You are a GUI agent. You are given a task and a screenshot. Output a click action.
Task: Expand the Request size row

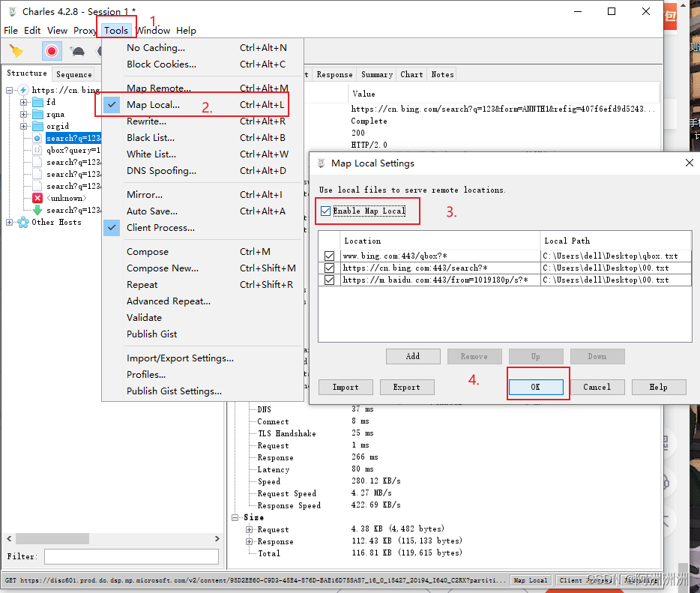[x=250, y=529]
